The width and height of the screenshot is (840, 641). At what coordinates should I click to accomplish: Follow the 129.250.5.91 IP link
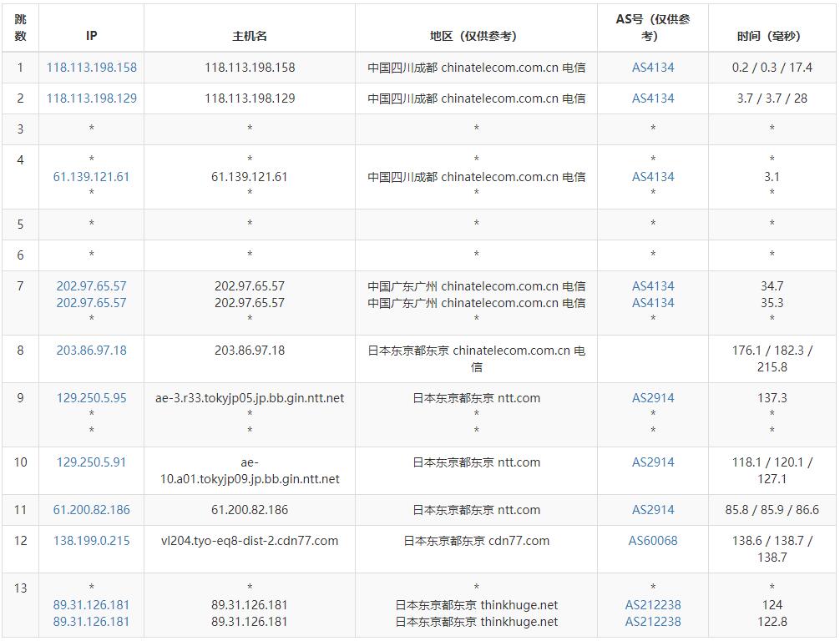point(92,462)
